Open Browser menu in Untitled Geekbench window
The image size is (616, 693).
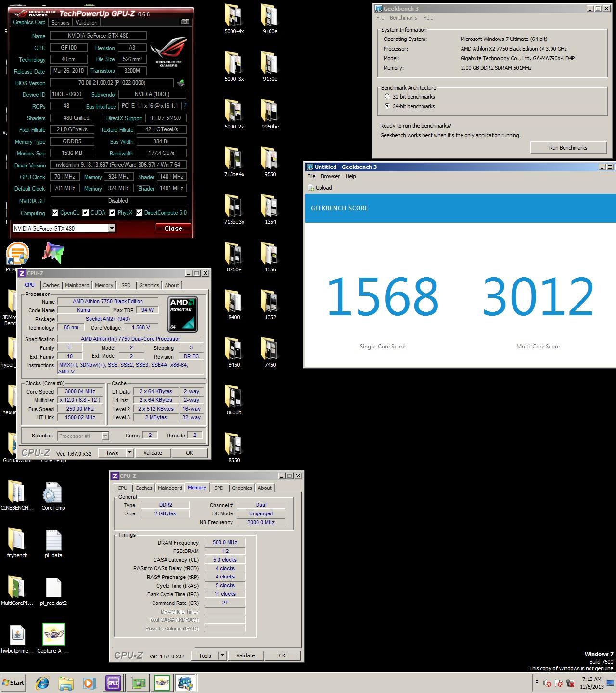[x=330, y=176]
